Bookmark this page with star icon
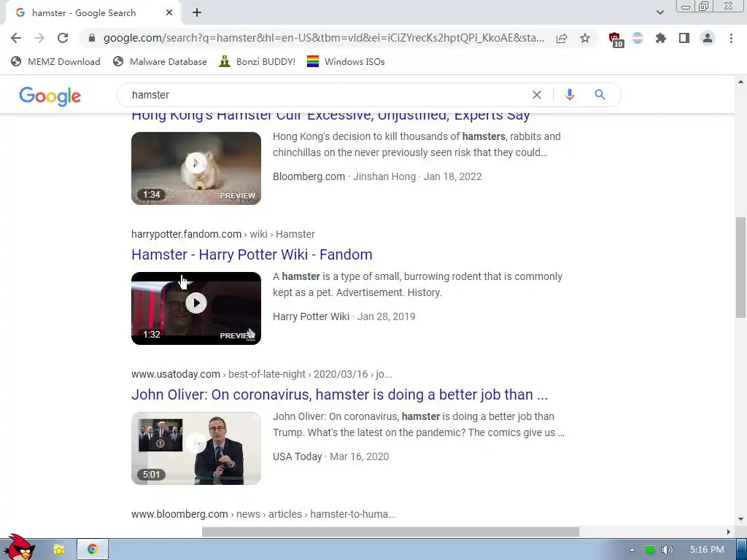747x560 pixels. point(585,38)
